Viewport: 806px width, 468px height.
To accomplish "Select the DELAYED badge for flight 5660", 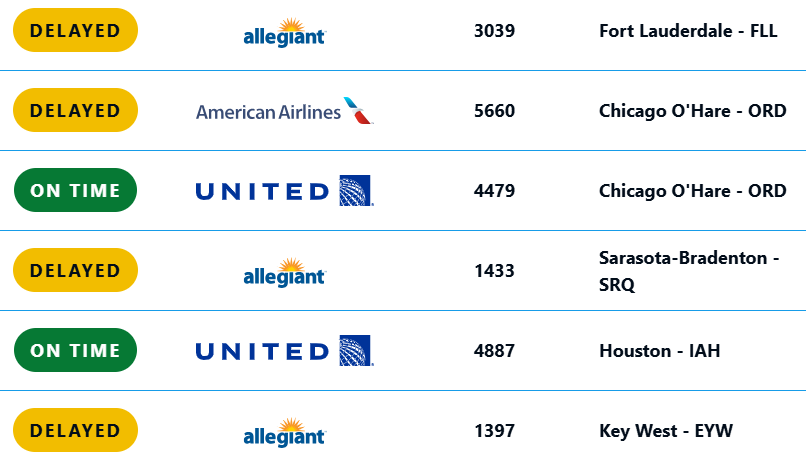I will tap(76, 110).
